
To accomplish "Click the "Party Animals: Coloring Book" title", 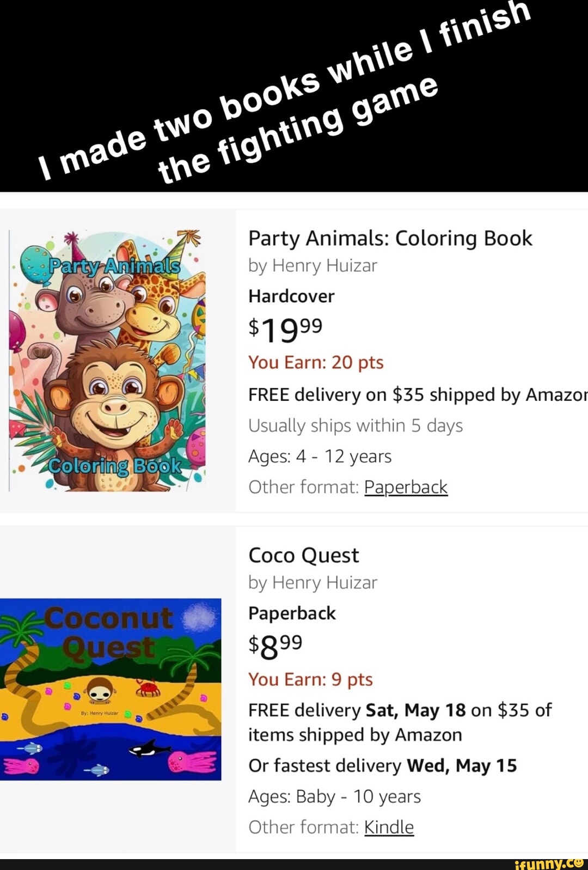I will [390, 239].
